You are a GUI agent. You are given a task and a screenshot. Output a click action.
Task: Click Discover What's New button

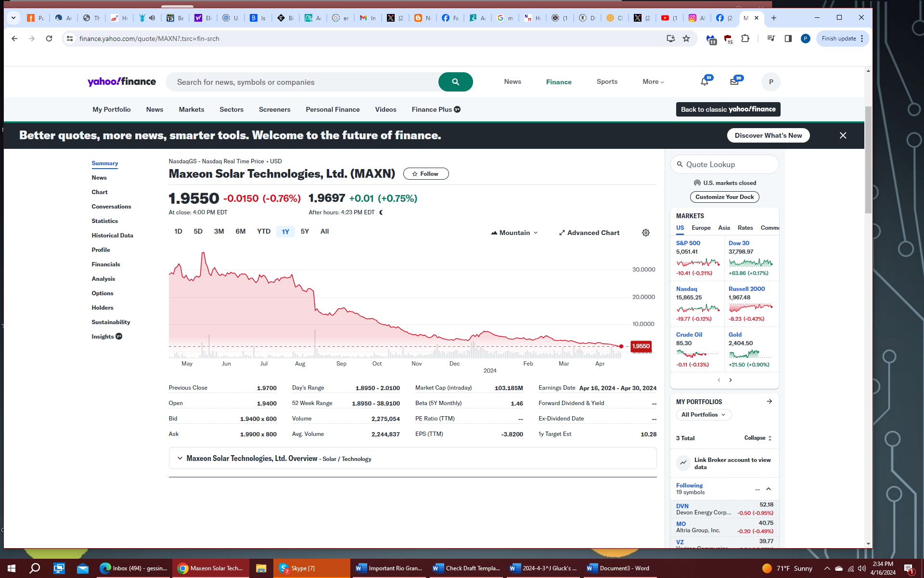pyautogui.click(x=768, y=135)
